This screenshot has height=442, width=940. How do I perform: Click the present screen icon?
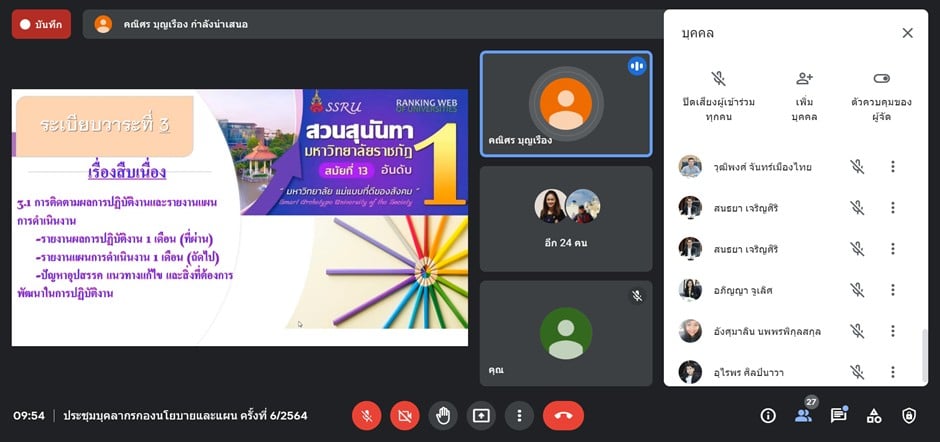point(481,416)
